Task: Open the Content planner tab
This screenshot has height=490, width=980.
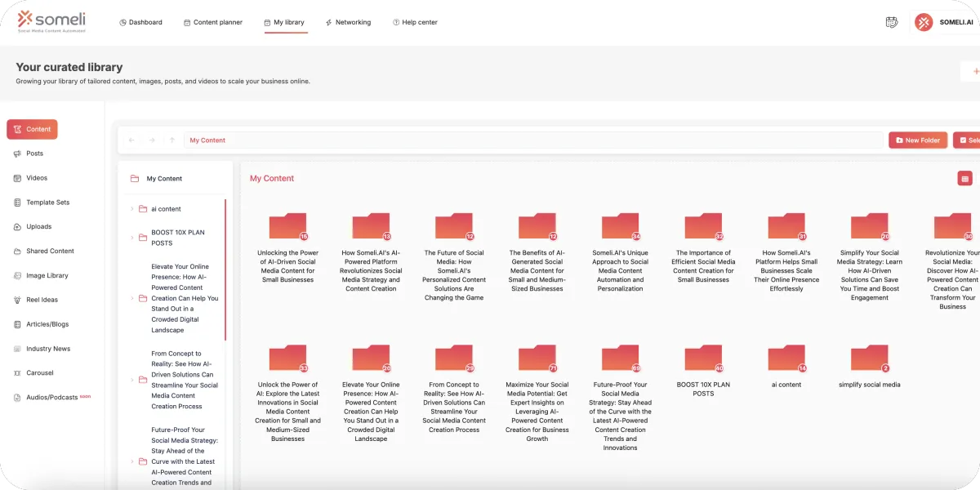Action: click(213, 22)
